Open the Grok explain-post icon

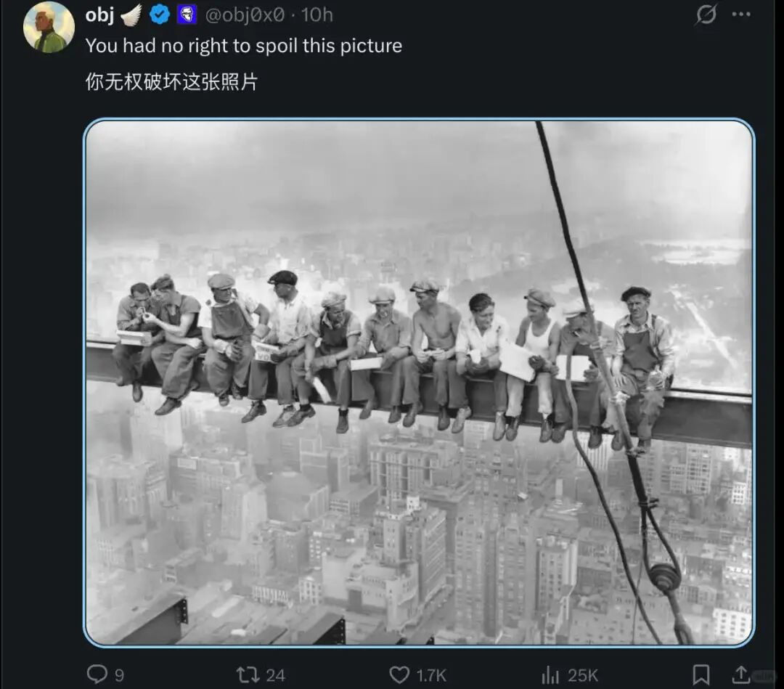pyautogui.click(x=706, y=15)
